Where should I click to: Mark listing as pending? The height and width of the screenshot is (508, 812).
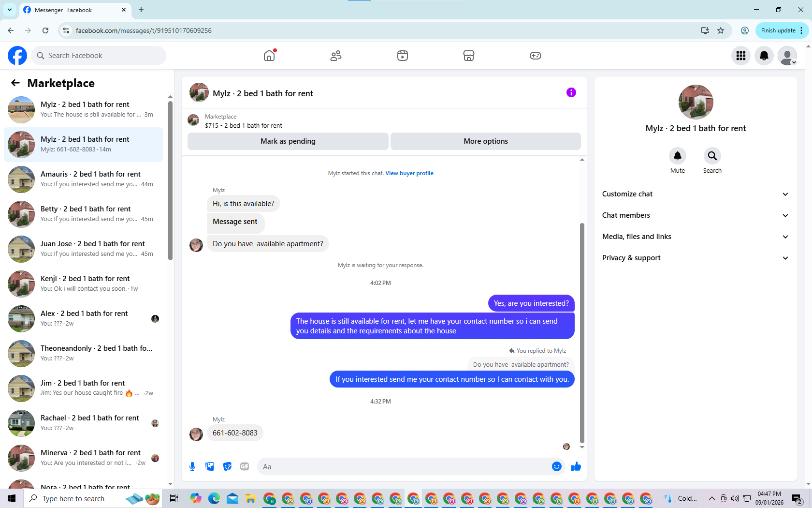288,141
